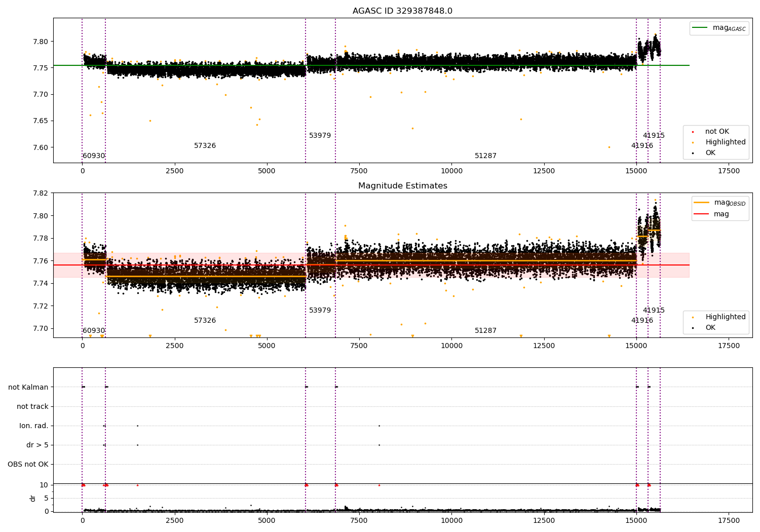Click the 'dr' y-axis label

[x=33, y=498]
